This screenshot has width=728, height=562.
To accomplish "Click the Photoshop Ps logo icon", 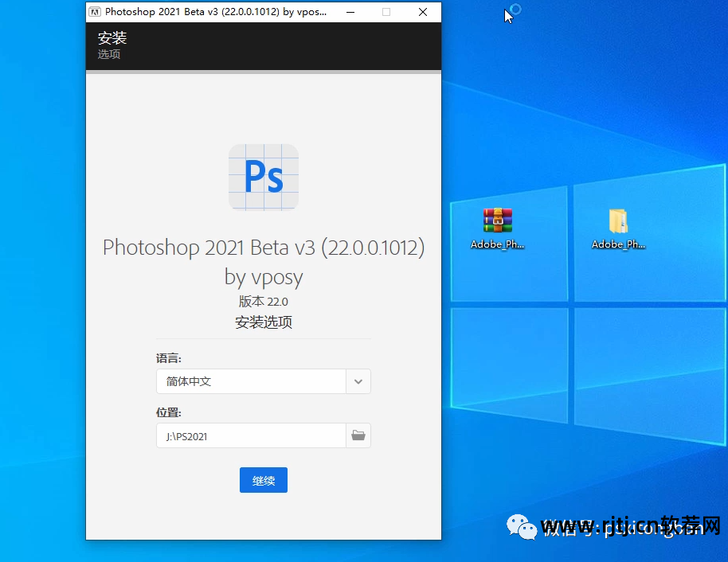I will pos(264,177).
